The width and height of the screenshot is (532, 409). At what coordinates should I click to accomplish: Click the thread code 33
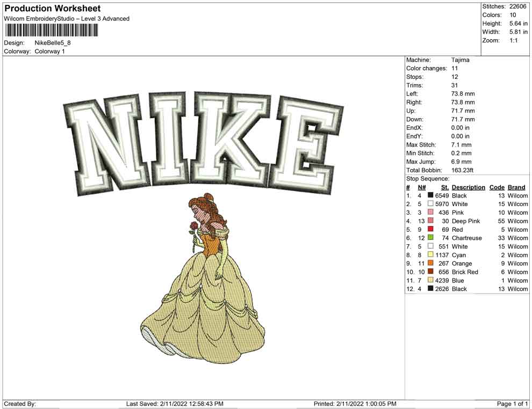tap(501, 238)
